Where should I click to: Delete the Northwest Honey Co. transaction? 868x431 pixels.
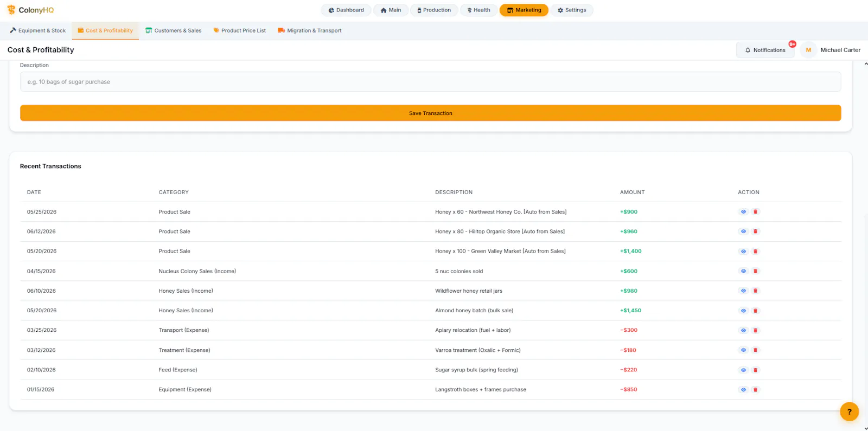[x=755, y=212]
